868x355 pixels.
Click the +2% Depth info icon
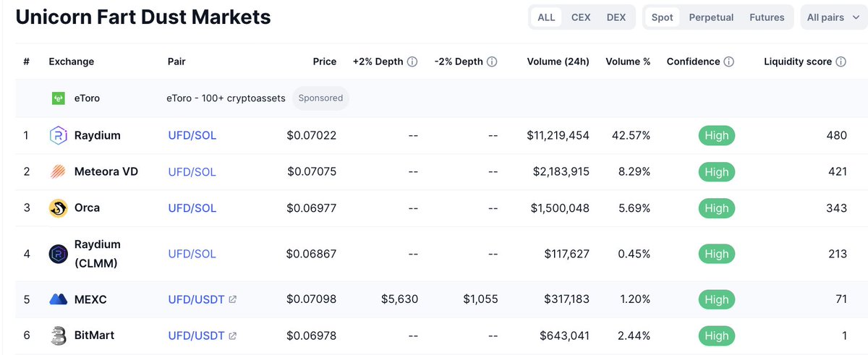click(412, 61)
